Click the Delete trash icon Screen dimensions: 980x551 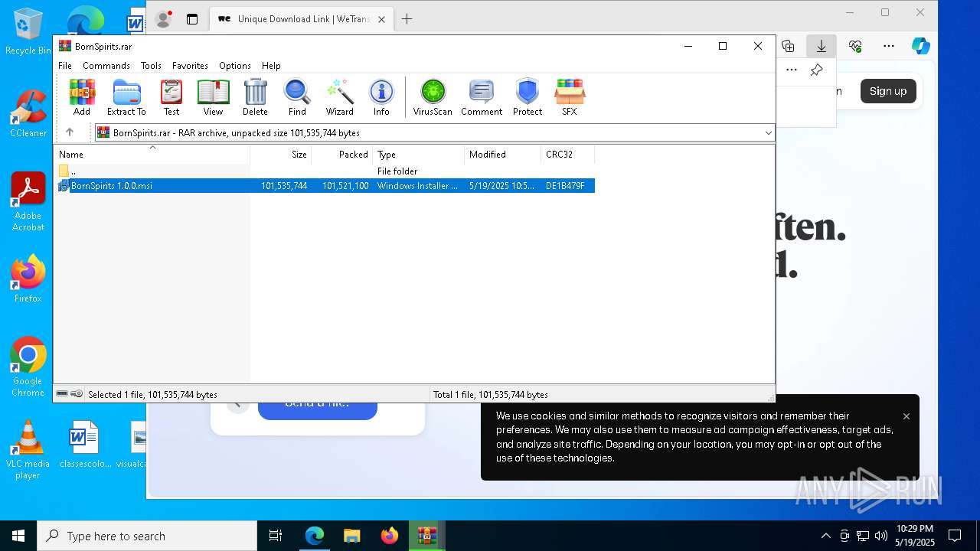[255, 97]
